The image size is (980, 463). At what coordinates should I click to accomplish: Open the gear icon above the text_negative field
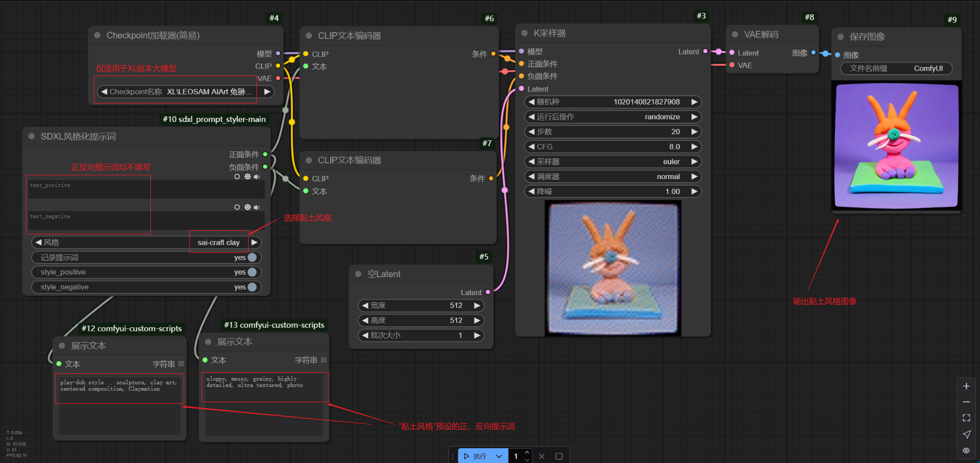pyautogui.click(x=248, y=207)
